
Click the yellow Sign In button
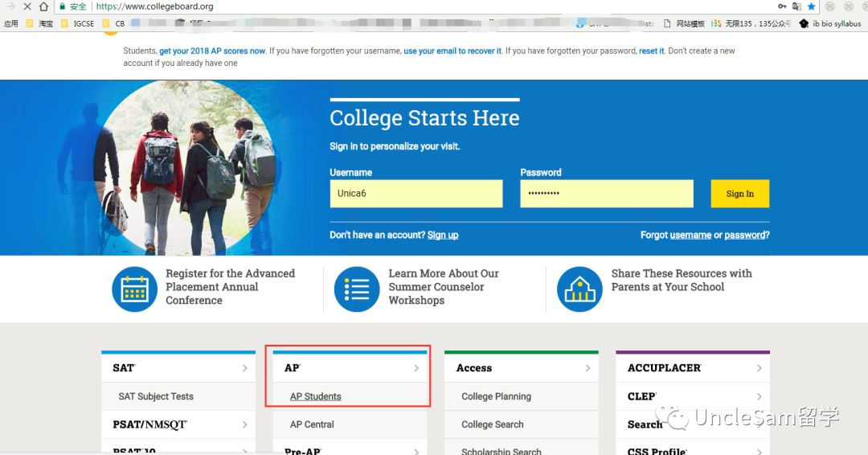pyautogui.click(x=740, y=194)
